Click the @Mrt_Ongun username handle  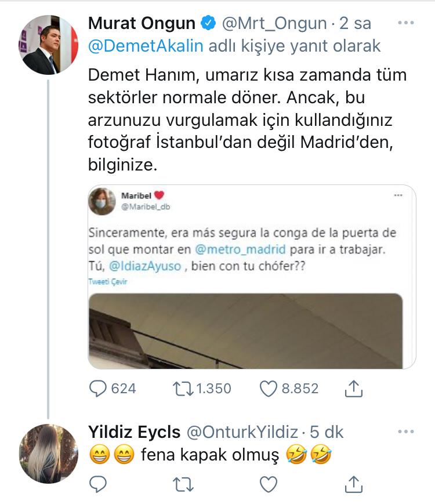274,23
